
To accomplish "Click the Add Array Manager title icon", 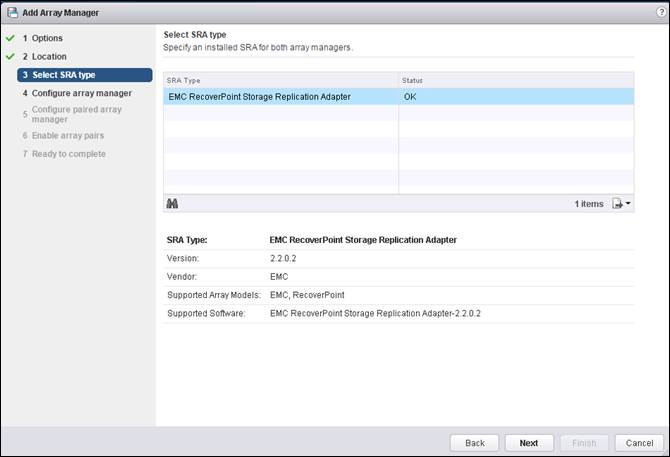I will [x=12, y=12].
